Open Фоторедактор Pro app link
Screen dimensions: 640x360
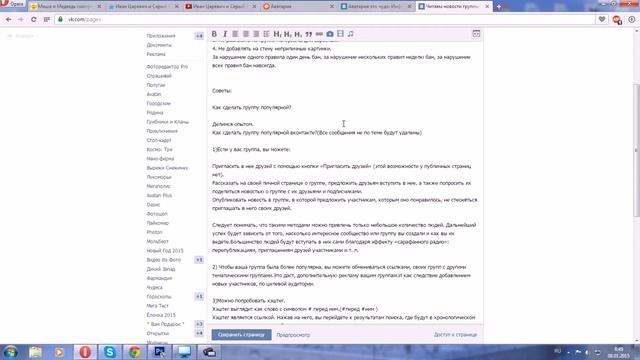click(x=167, y=67)
